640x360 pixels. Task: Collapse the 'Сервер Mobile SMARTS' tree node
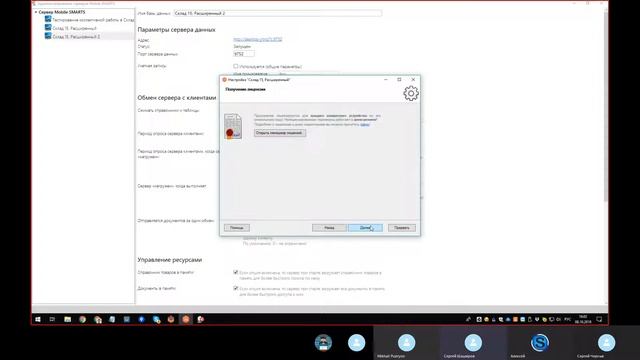tap(36, 12)
